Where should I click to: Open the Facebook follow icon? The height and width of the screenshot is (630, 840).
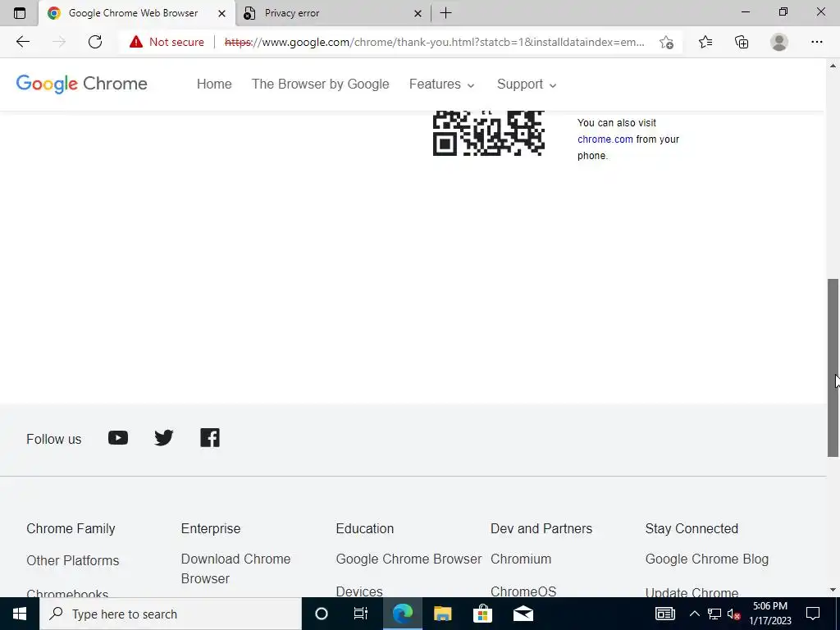pyautogui.click(x=210, y=438)
